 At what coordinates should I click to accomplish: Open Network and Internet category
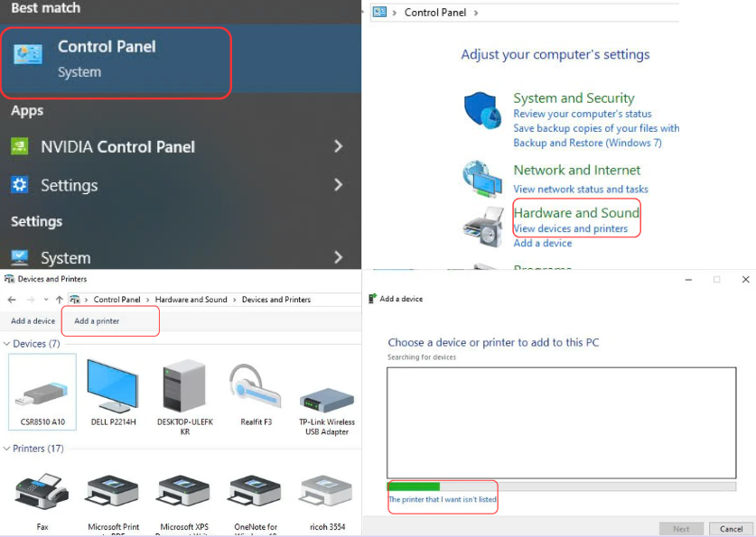[x=576, y=171]
